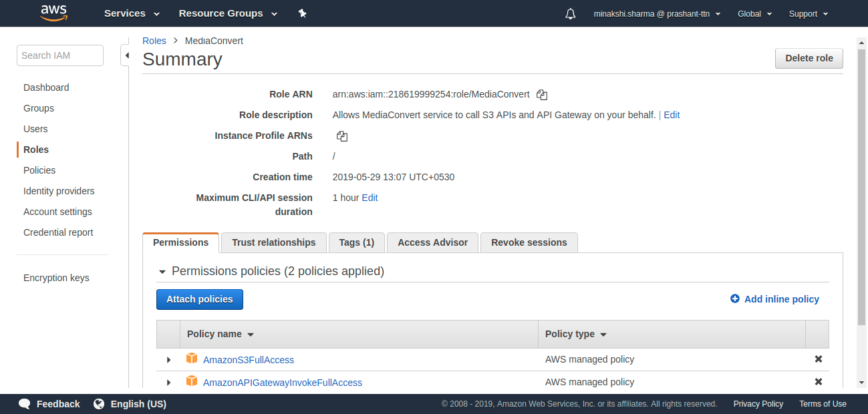Expand the AmazonS3FullAccess policy row

[168, 360]
